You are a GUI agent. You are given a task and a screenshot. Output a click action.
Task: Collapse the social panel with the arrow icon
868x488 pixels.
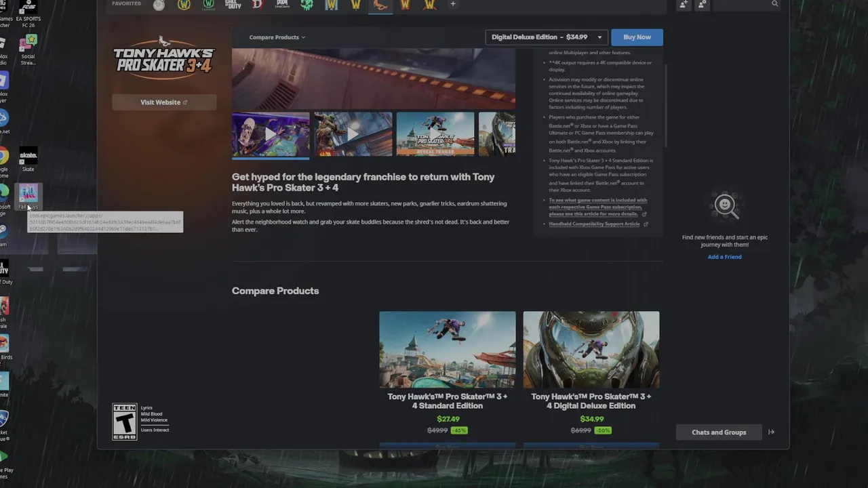(771, 432)
